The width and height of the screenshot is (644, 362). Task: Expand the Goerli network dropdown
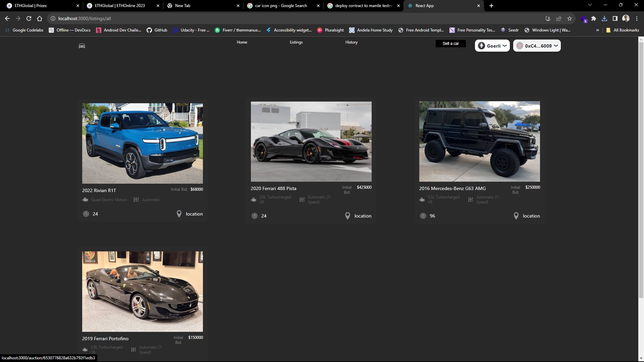click(492, 46)
